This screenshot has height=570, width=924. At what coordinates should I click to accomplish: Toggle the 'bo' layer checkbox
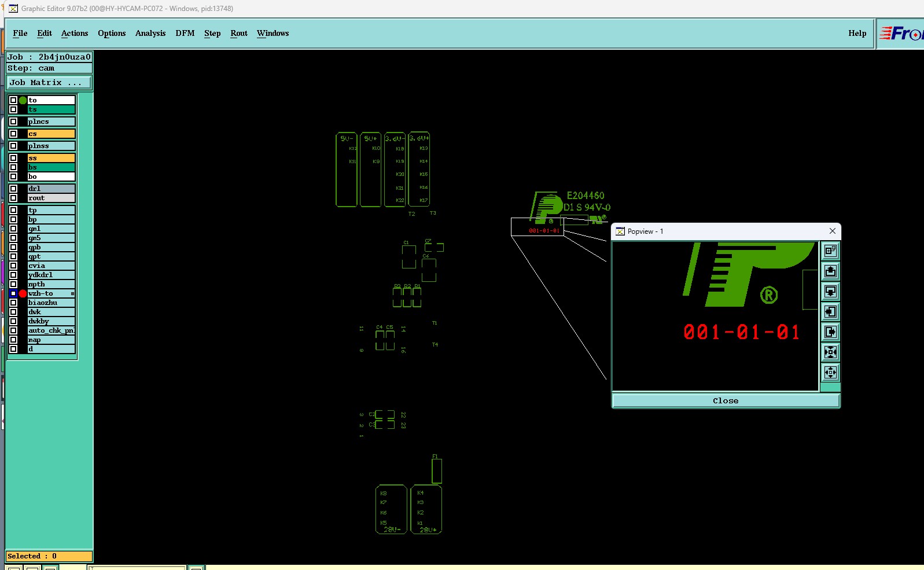pos(13,176)
